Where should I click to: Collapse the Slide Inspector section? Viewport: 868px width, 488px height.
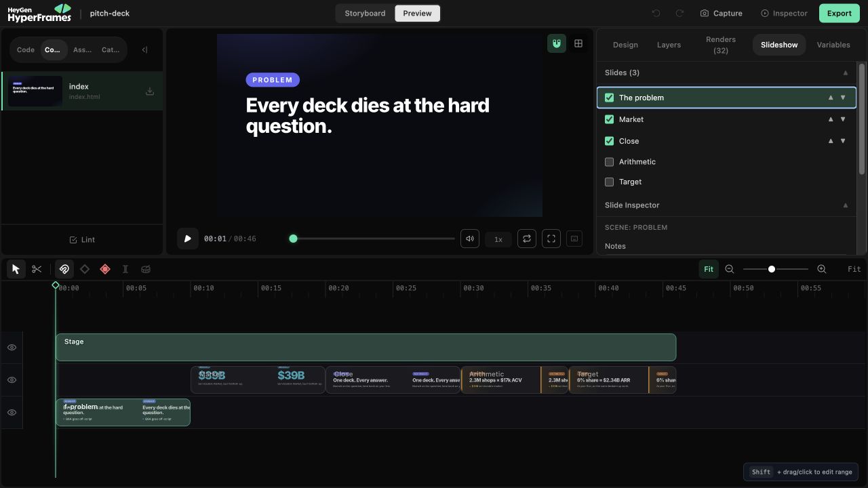845,205
